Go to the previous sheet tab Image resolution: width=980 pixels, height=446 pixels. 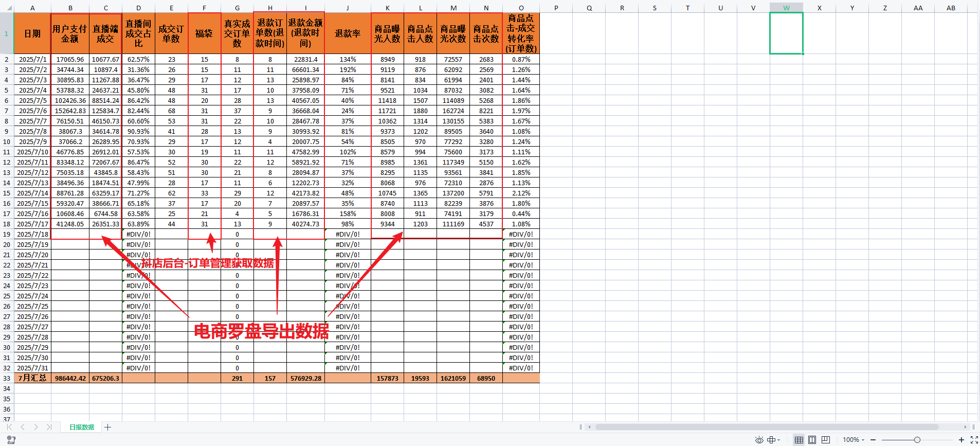coord(23,427)
